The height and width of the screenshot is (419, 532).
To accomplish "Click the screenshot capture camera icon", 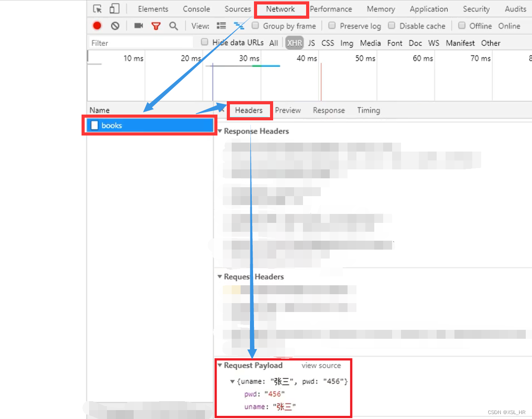I will point(138,26).
